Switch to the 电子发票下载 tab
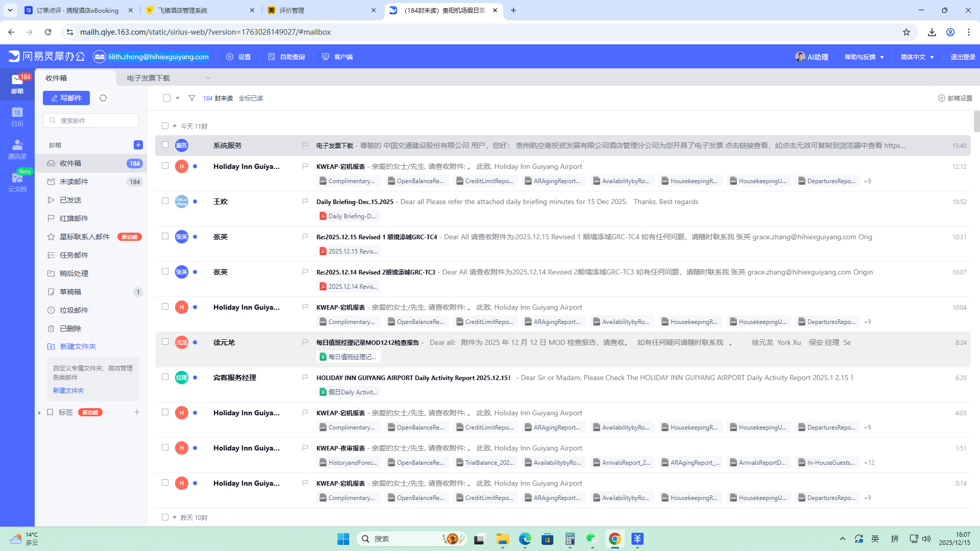 (149, 78)
